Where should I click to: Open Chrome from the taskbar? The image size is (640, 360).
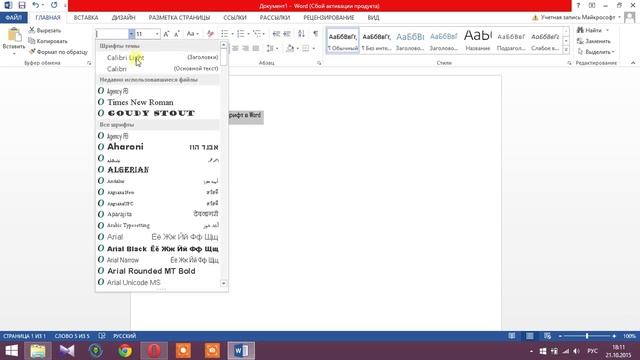click(x=125, y=351)
